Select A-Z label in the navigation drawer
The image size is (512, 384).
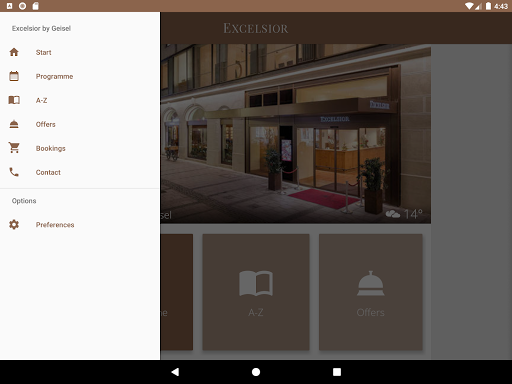(41, 100)
